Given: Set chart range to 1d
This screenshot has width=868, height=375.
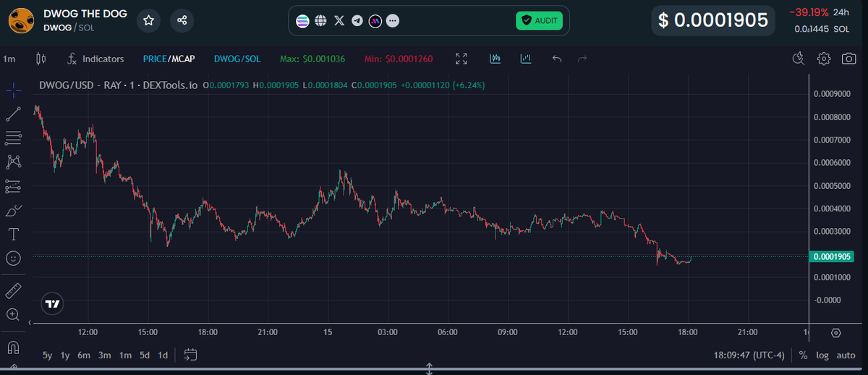Looking at the screenshot, I should tap(163, 355).
